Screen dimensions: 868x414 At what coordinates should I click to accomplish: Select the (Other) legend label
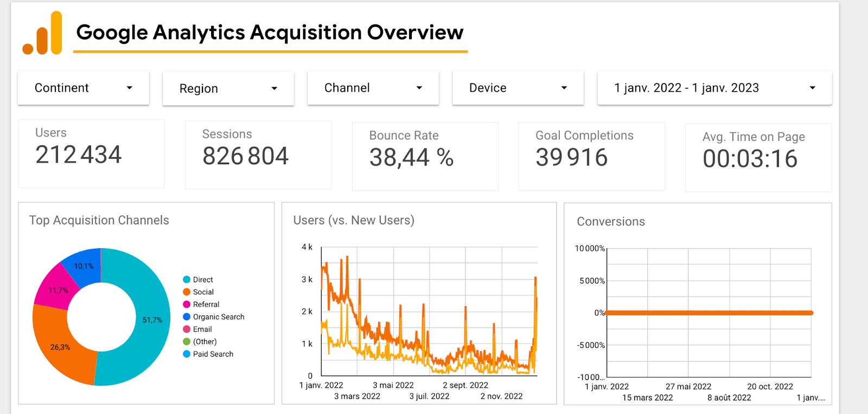tap(205, 342)
